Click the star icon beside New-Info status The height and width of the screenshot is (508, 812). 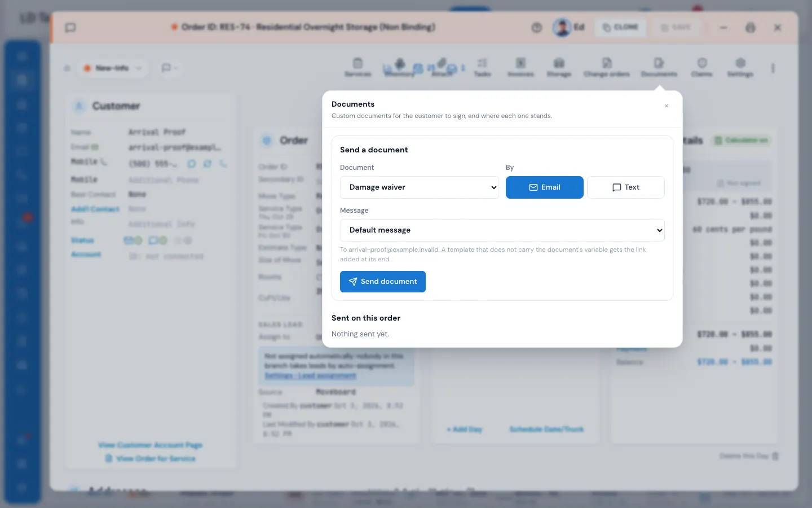[x=67, y=68]
